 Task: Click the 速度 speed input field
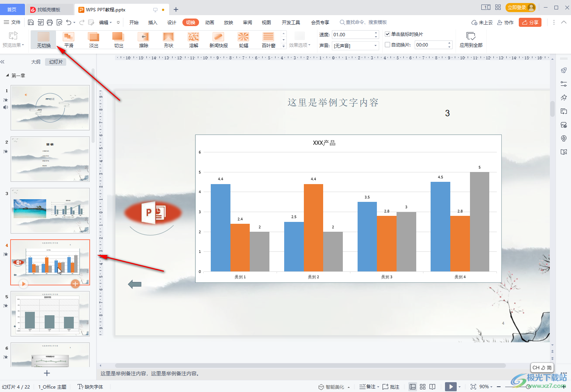352,35
